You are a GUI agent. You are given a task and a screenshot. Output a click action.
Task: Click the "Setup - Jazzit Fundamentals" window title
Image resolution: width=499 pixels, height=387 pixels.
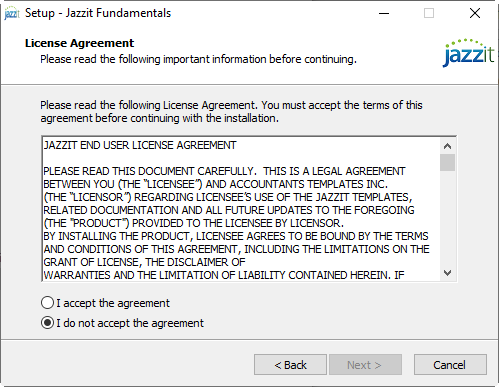(98, 13)
